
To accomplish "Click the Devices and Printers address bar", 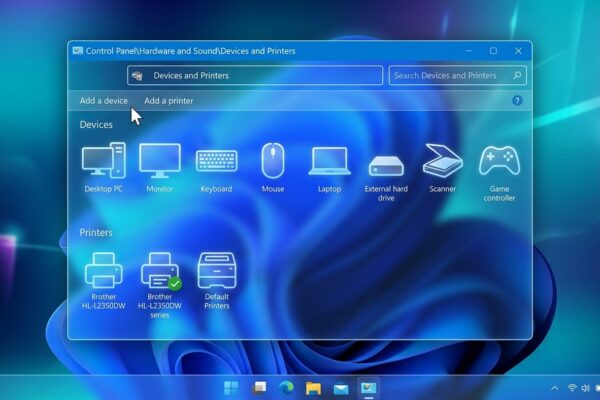I will point(255,75).
